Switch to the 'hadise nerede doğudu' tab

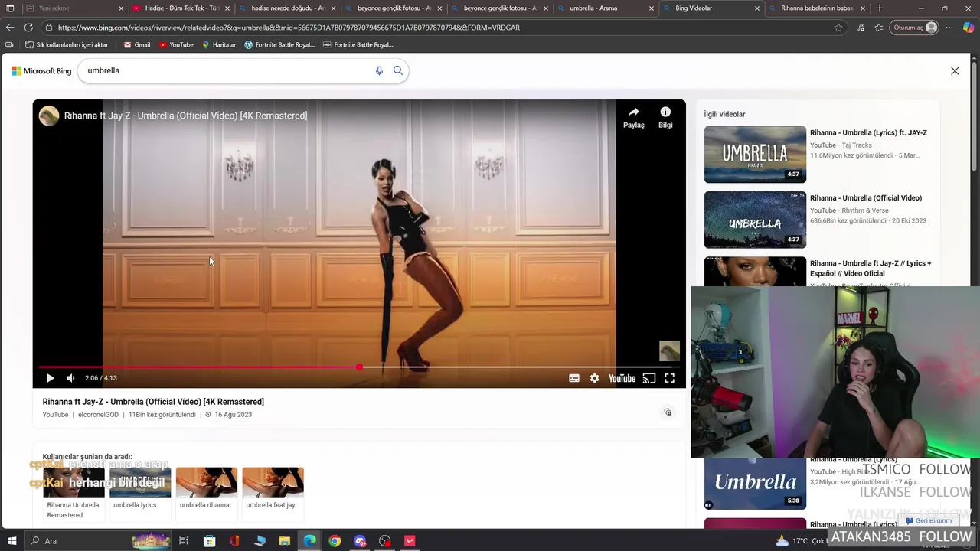[287, 8]
